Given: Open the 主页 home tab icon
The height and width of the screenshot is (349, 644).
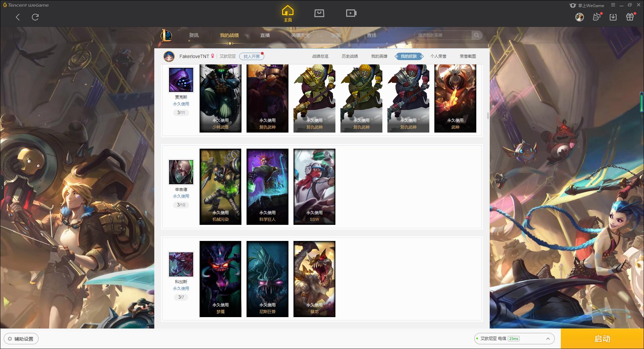Looking at the screenshot, I should click(287, 14).
